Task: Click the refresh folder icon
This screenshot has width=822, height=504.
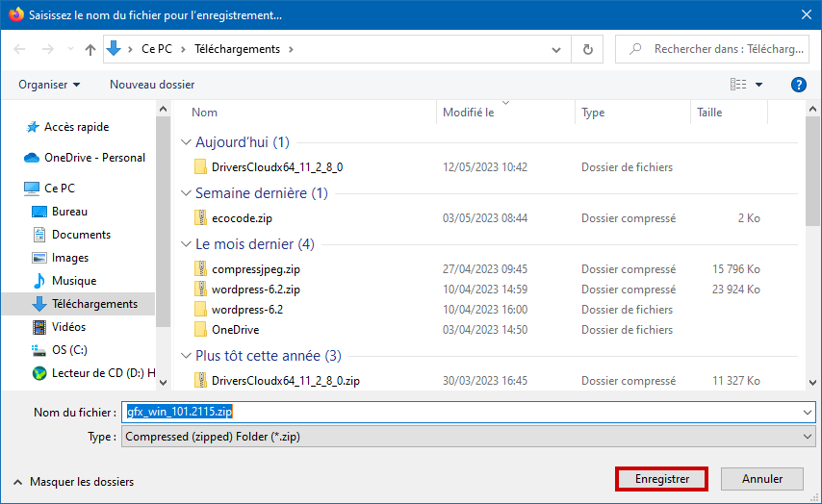Action: point(588,49)
